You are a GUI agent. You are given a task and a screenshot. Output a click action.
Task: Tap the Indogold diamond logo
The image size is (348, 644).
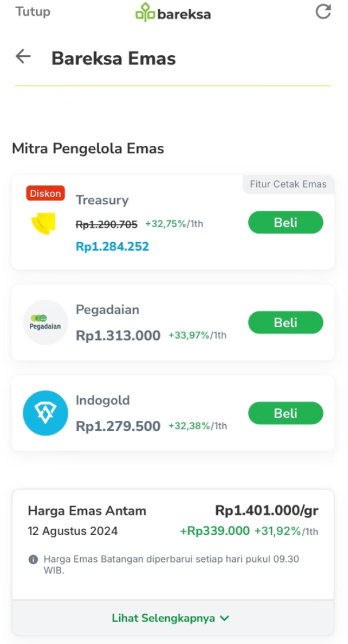point(45,413)
